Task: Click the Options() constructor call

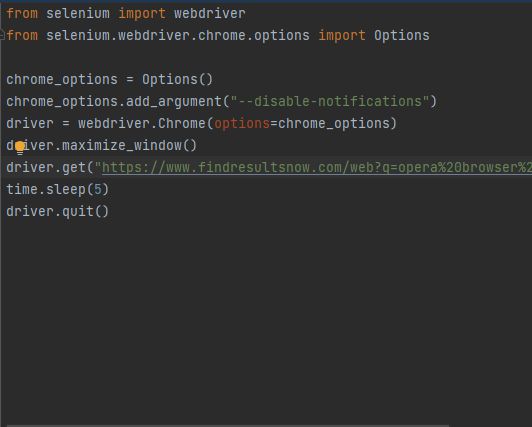Action: pos(177,80)
